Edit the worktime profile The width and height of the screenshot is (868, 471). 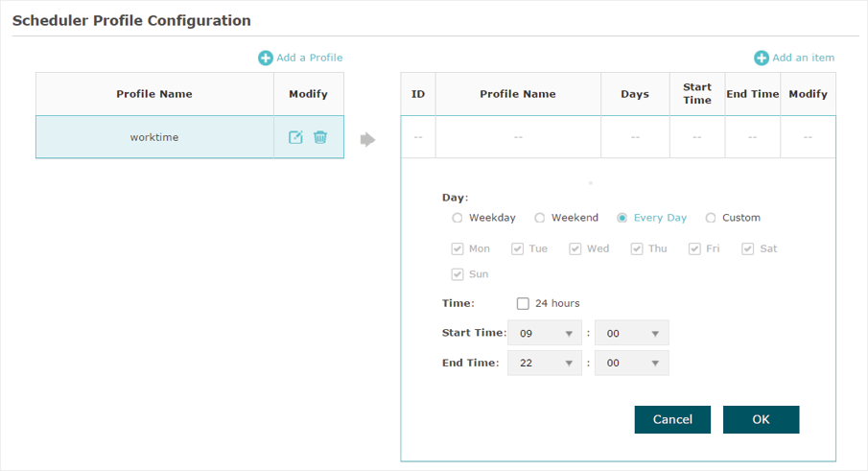click(295, 137)
